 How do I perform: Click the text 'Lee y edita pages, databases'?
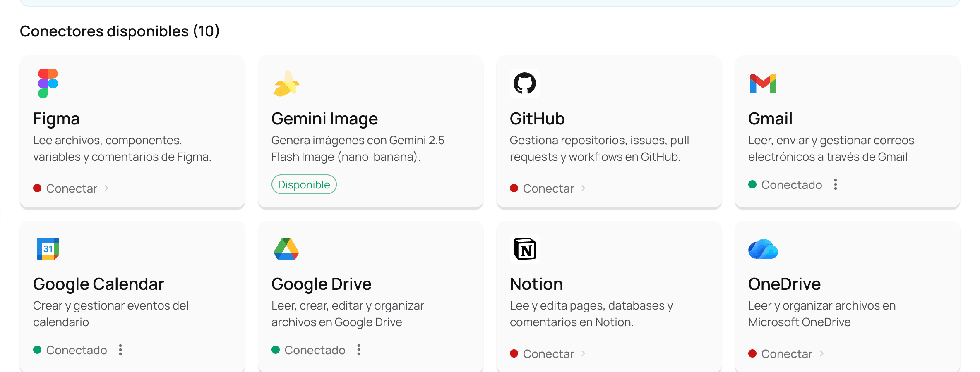[587, 306]
